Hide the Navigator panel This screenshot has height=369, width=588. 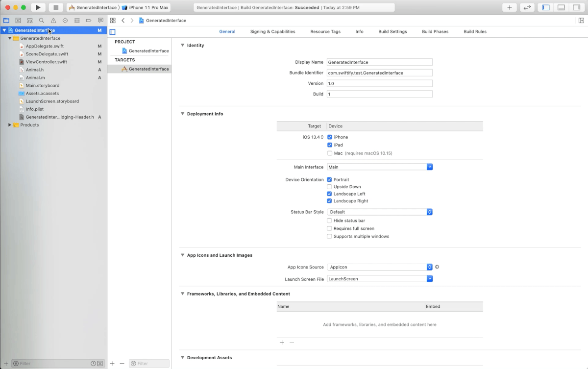pyautogui.click(x=546, y=7)
